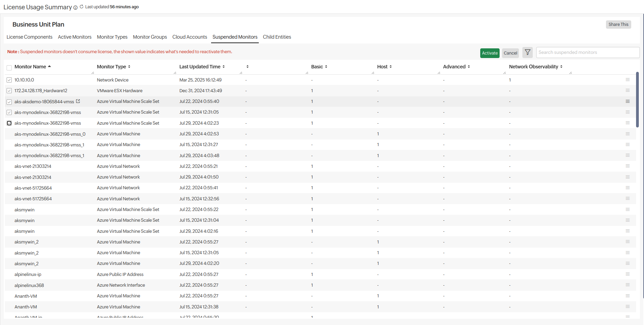Click hamburger menu on alpinelinux368 row
The width and height of the screenshot is (644, 325).
[x=627, y=285]
